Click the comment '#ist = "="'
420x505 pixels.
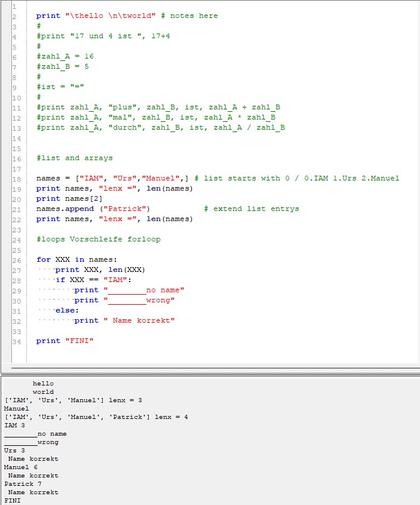click(x=60, y=87)
